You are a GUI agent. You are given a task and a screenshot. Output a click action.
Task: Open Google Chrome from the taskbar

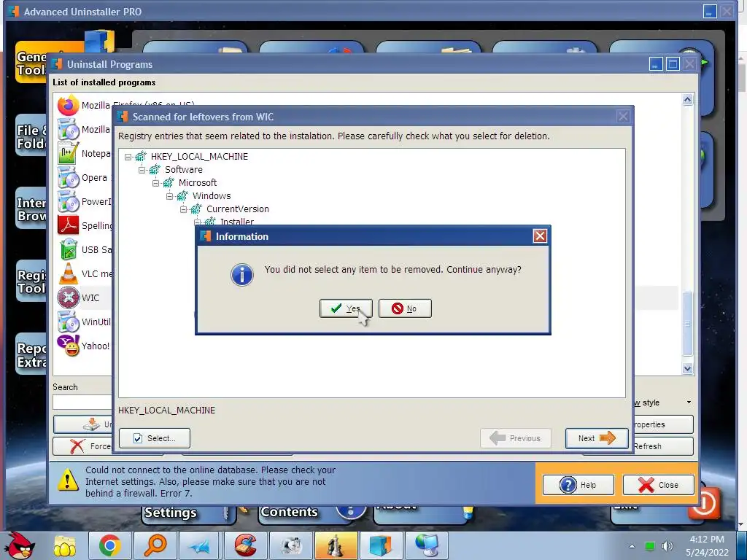click(109, 545)
